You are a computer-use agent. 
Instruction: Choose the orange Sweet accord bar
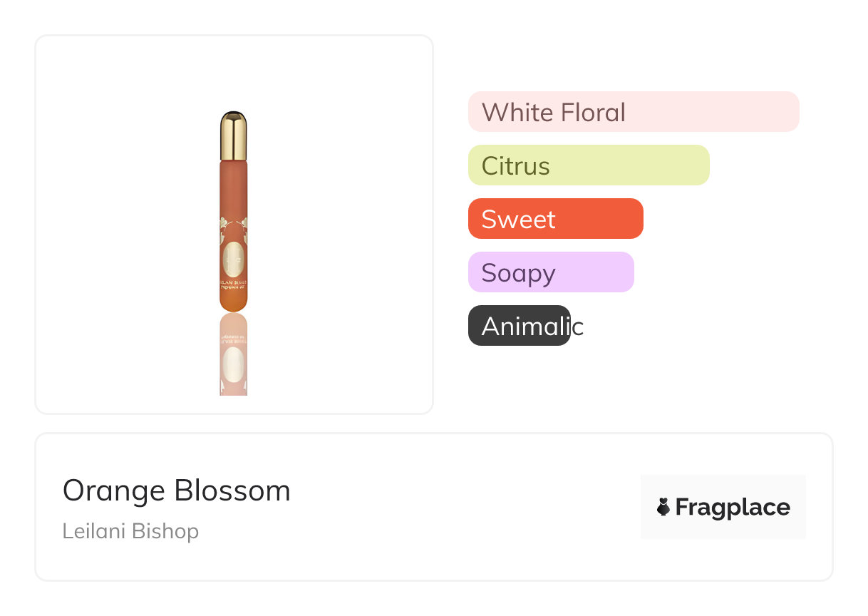pyautogui.click(x=556, y=219)
